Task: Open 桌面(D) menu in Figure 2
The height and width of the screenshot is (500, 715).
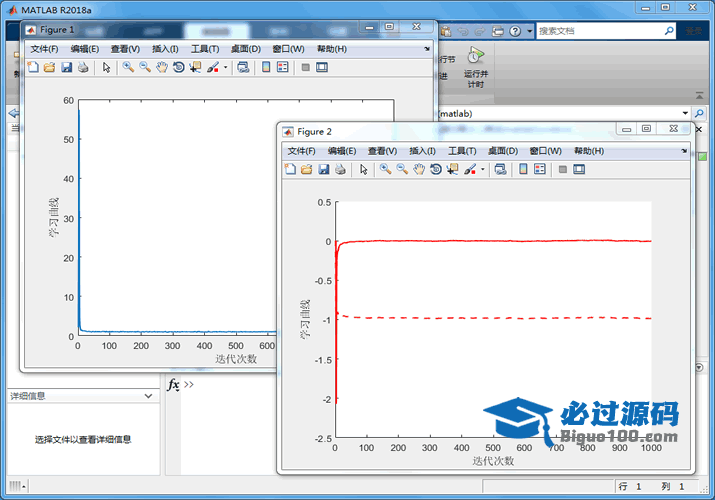Action: pos(503,151)
